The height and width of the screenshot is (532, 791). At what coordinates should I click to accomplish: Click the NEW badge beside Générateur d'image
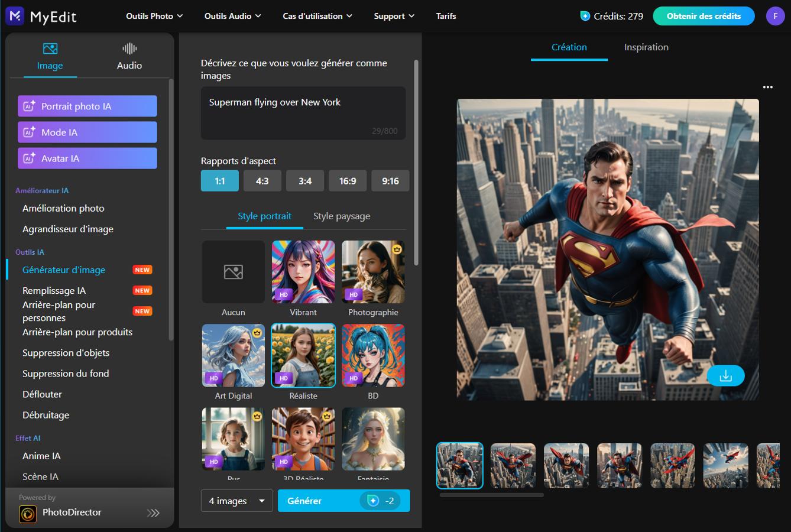[142, 270]
